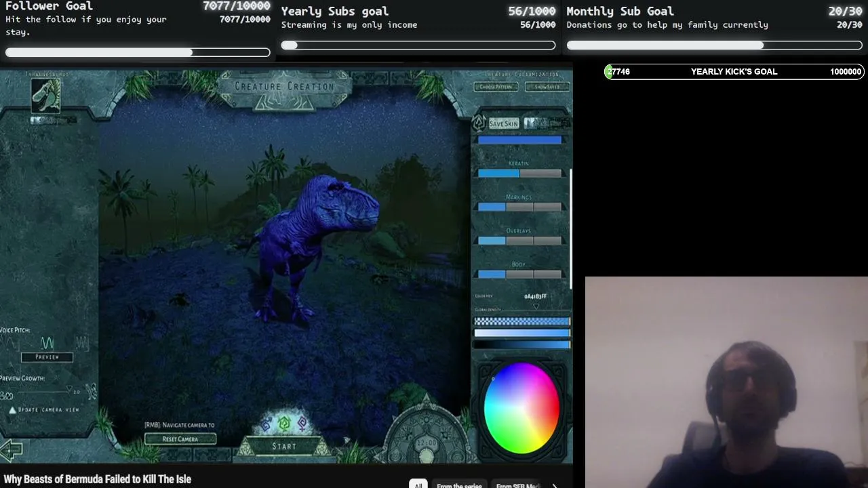Select the last grey Markings segment
This screenshot has height=488, width=868.
(x=548, y=207)
